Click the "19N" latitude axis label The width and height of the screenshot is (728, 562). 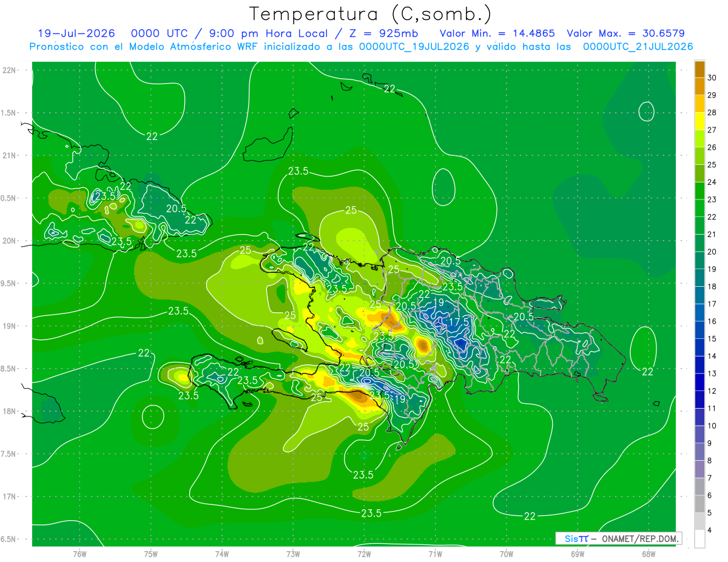pyautogui.click(x=9, y=326)
